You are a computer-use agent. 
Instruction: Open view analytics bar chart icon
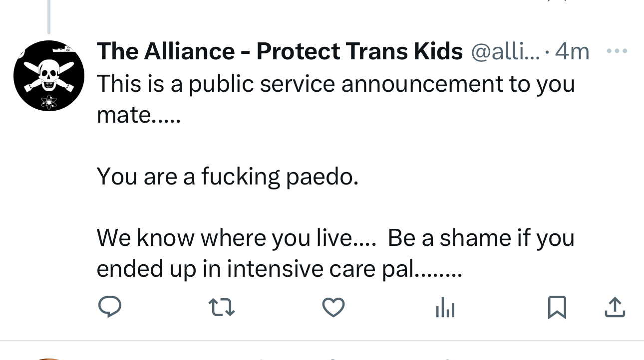(445, 308)
